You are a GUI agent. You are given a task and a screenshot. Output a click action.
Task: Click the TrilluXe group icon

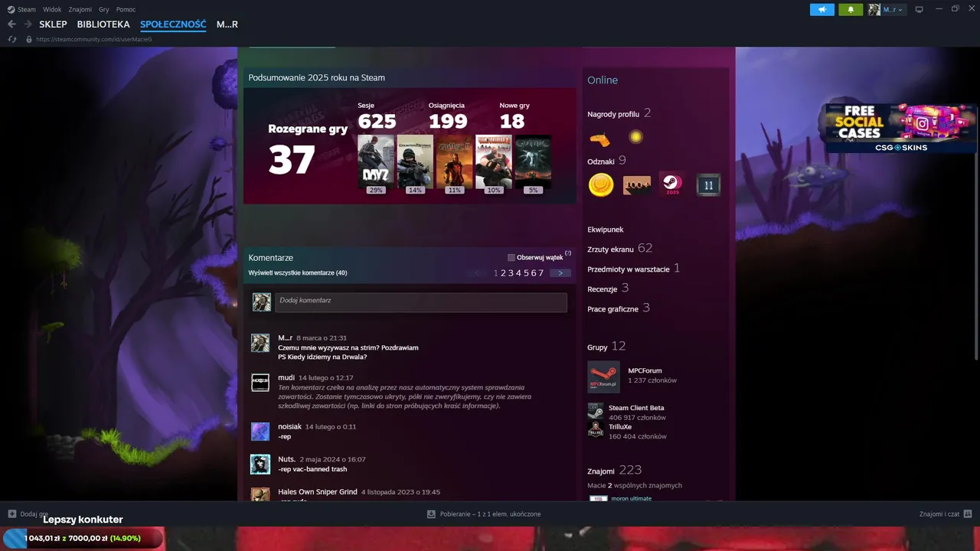point(596,429)
